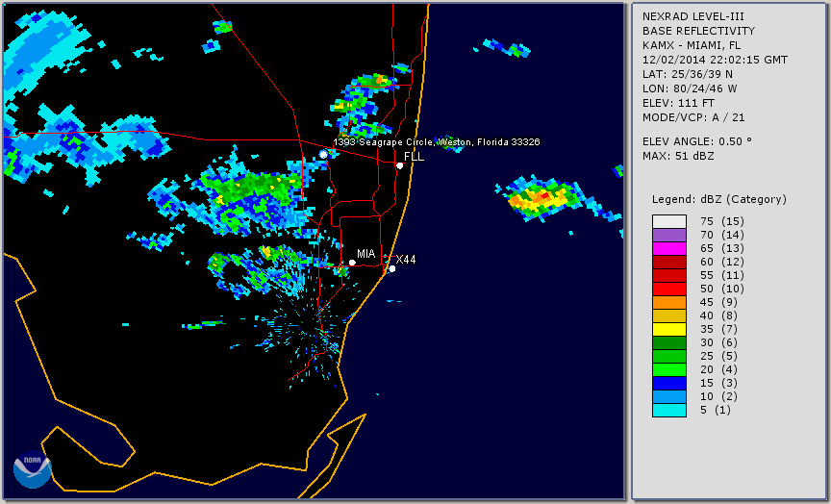Image resolution: width=831 pixels, height=504 pixels.
Task: Click the KAMX - MIAMI, FL text
Action: pyautogui.click(x=692, y=45)
